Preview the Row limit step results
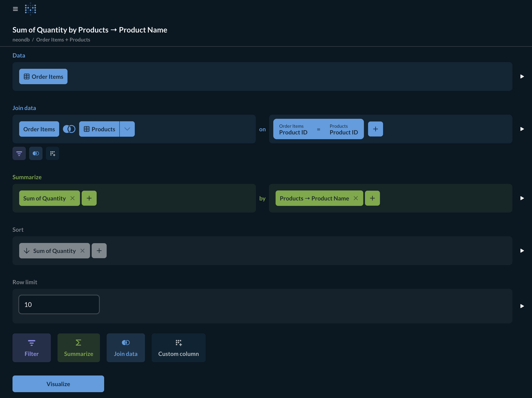The image size is (532, 398). coord(522,306)
